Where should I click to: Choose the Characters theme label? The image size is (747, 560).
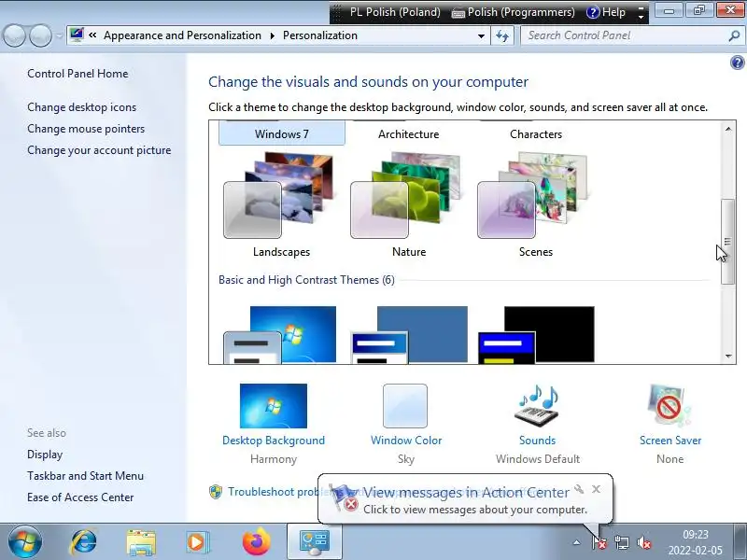(536, 134)
